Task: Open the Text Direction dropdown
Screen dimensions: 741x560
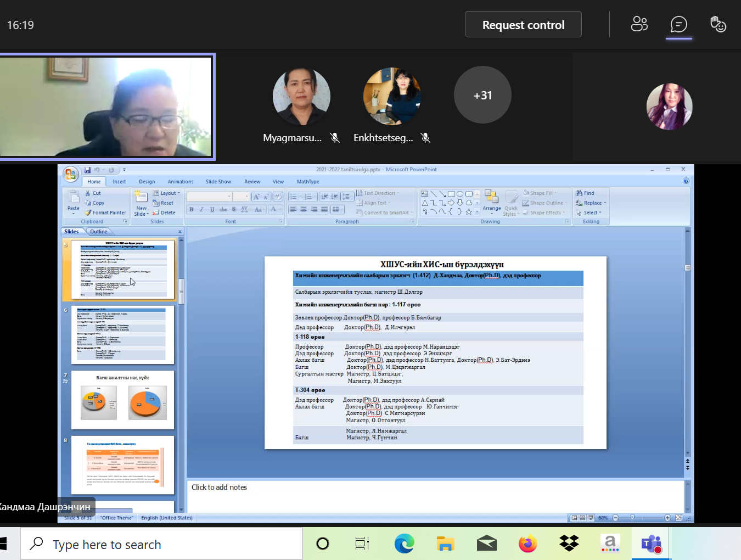Action: point(378,193)
